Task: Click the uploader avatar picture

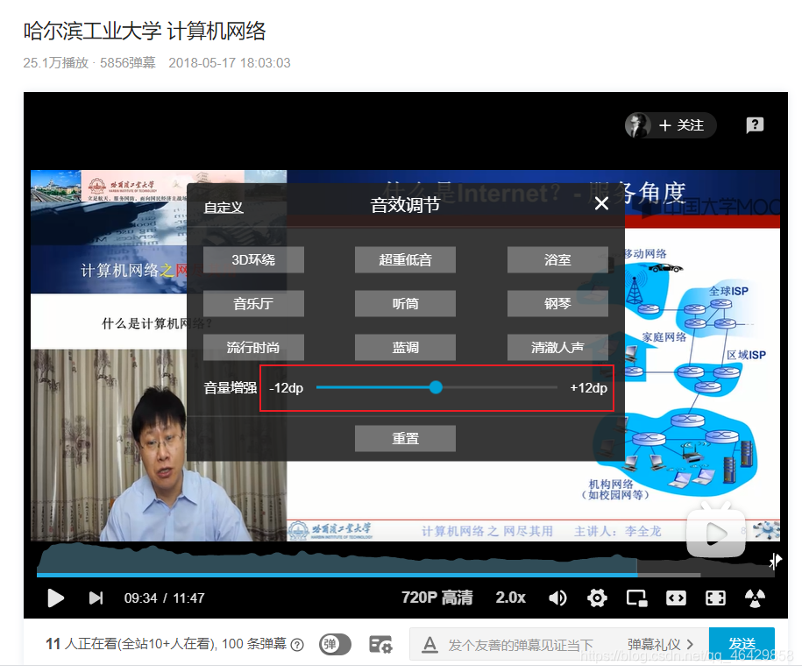Action: [638, 125]
